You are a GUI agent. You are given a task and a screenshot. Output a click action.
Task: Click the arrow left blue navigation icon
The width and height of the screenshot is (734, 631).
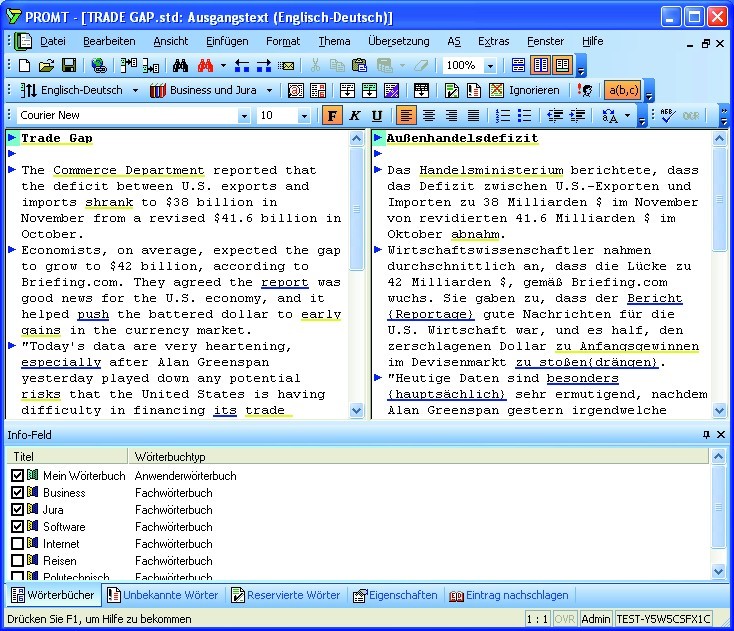[242, 66]
